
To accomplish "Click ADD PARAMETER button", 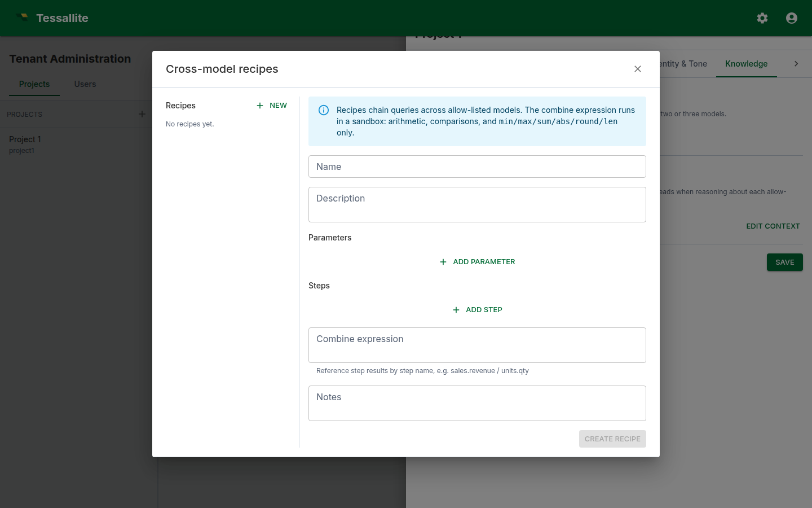I will (x=477, y=262).
